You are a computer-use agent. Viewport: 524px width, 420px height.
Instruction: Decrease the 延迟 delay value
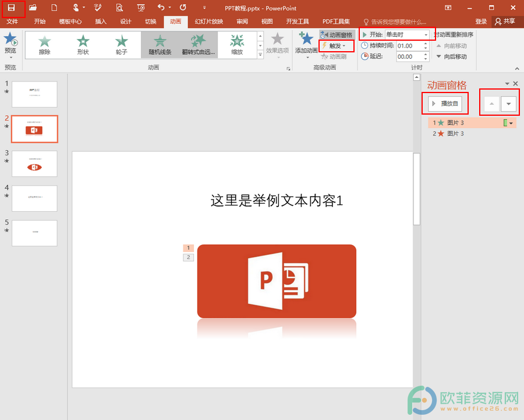426,59
